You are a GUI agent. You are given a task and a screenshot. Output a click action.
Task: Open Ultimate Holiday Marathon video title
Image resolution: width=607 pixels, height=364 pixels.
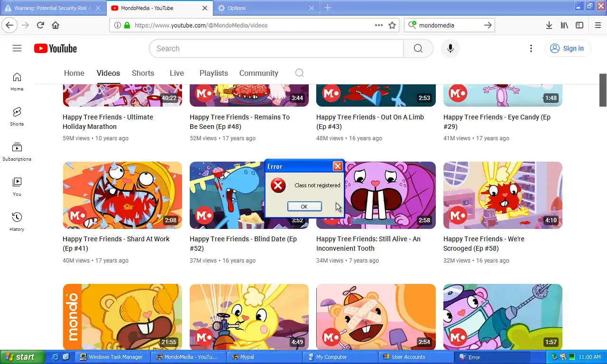(108, 122)
